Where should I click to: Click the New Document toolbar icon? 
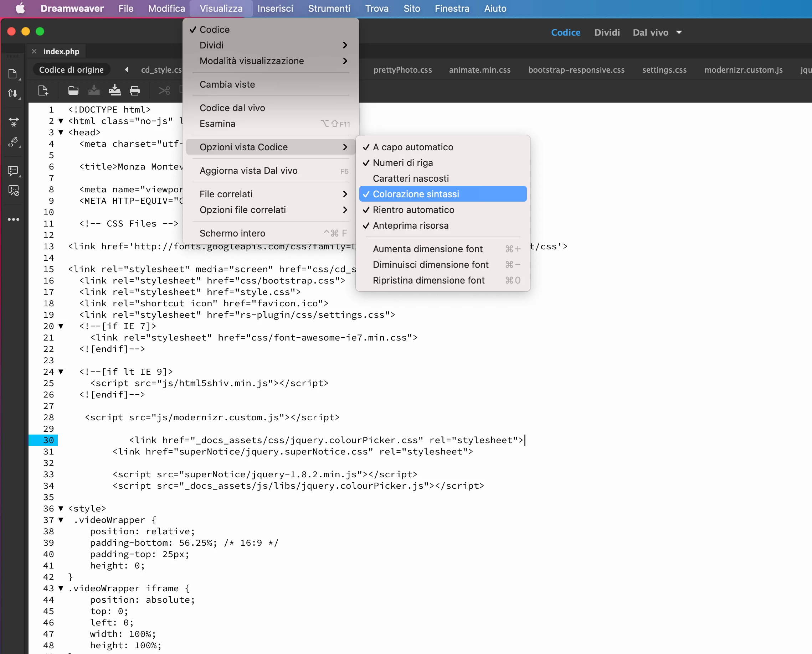[43, 91]
